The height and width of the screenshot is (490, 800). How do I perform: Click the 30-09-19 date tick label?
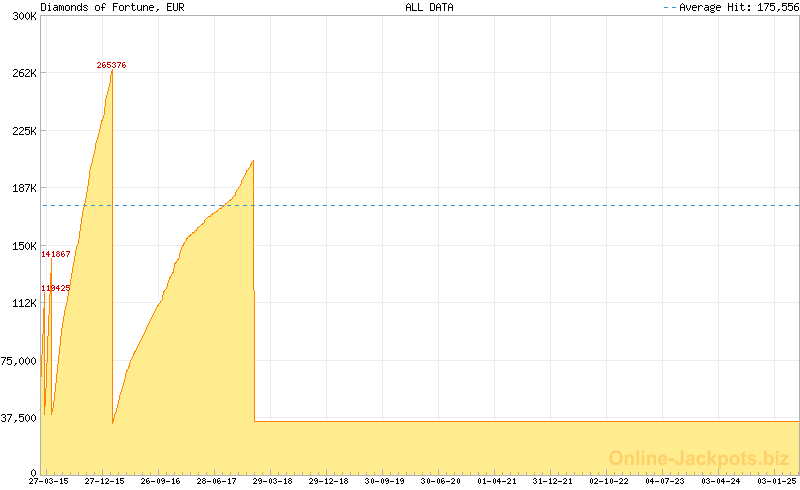point(384,481)
